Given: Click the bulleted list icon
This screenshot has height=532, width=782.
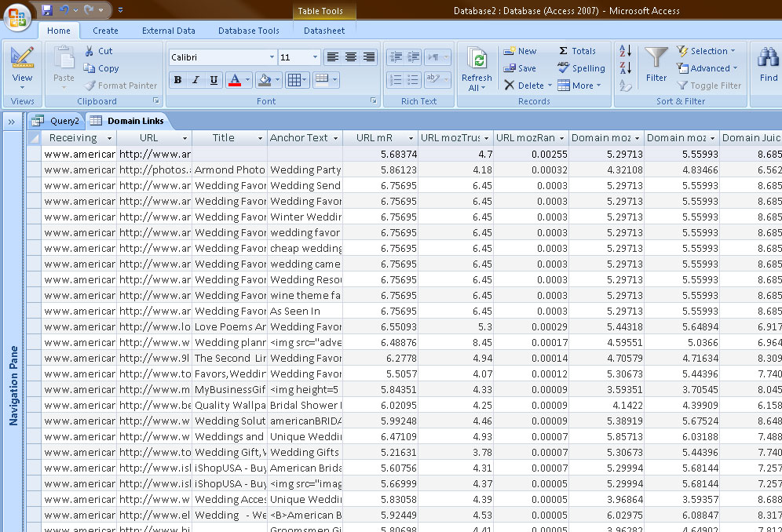Looking at the screenshot, I should click(x=413, y=80).
